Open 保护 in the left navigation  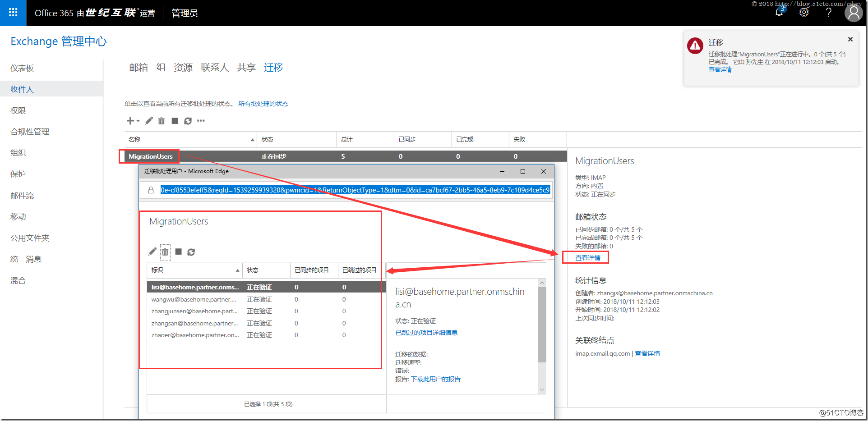[18, 174]
